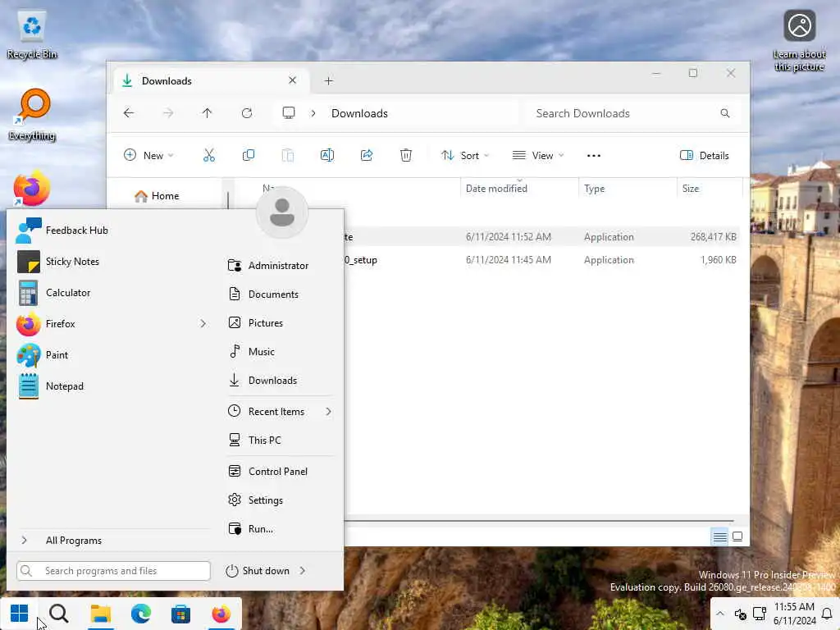Expand address bar path chevron
This screenshot has width=840, height=630.
[x=313, y=113]
